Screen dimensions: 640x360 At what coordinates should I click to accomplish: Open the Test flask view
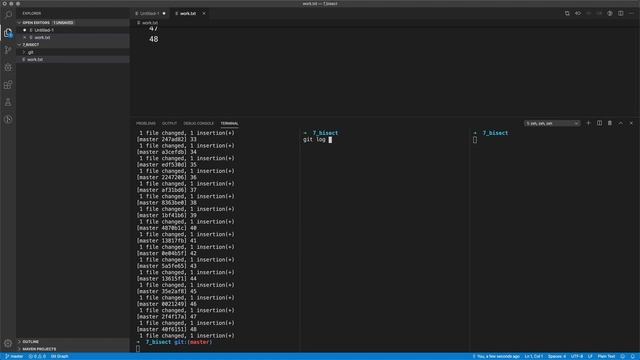[x=8, y=102]
